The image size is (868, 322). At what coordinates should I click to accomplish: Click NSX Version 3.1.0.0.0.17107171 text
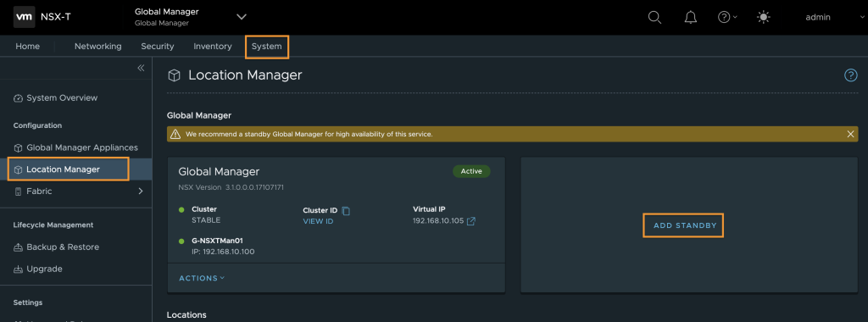tap(231, 187)
